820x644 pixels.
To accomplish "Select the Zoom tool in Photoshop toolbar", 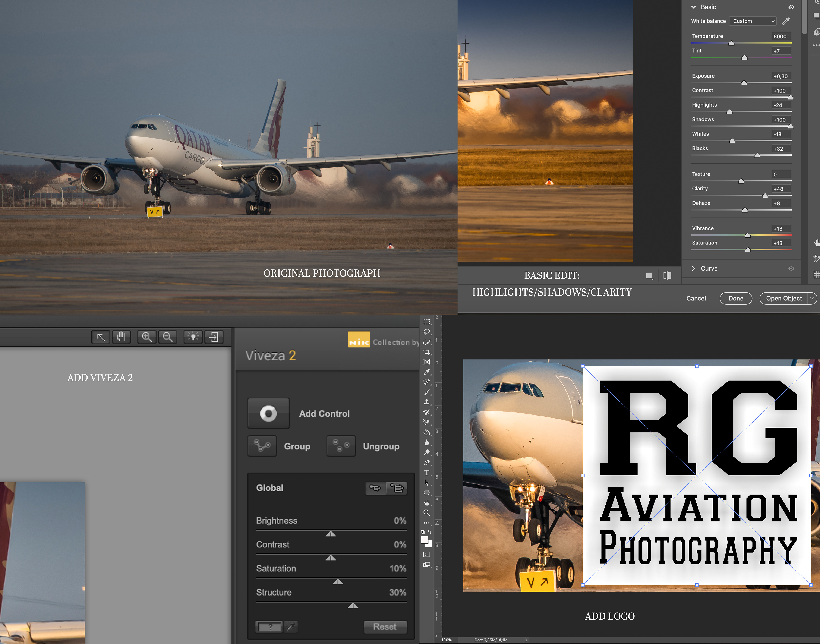I will (427, 513).
